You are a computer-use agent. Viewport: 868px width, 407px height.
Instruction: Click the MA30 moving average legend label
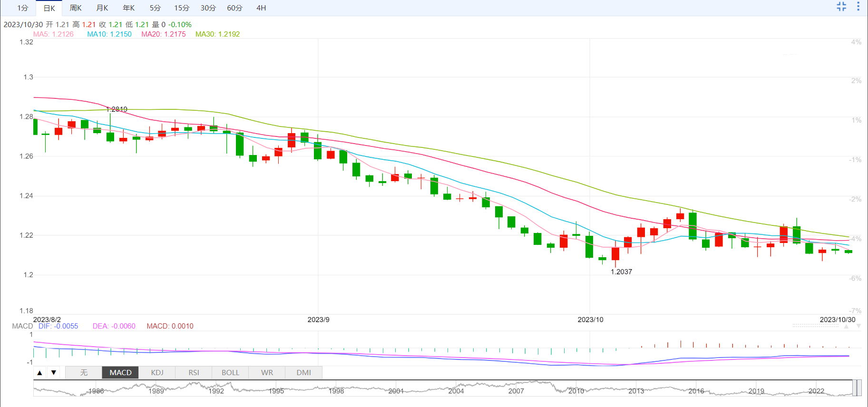click(x=217, y=34)
